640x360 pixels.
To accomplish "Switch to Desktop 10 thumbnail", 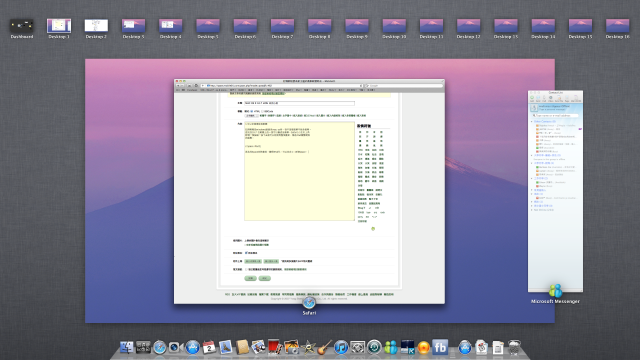I will pyautogui.click(x=394, y=26).
